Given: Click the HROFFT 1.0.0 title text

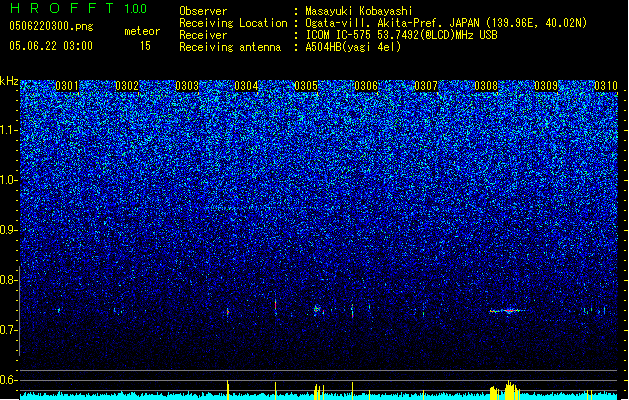Looking at the screenshot, I should pyautogui.click(x=79, y=8).
